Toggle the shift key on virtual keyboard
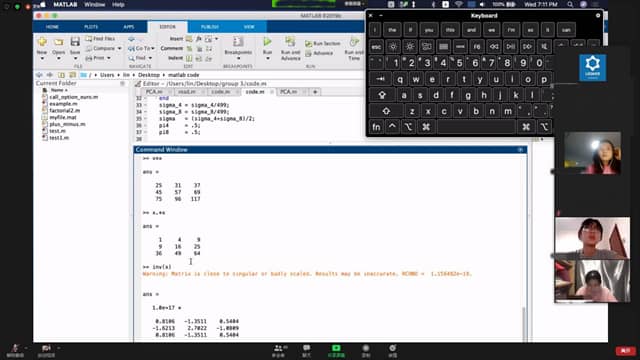Viewport: 640px width, 360px height. click(x=386, y=111)
